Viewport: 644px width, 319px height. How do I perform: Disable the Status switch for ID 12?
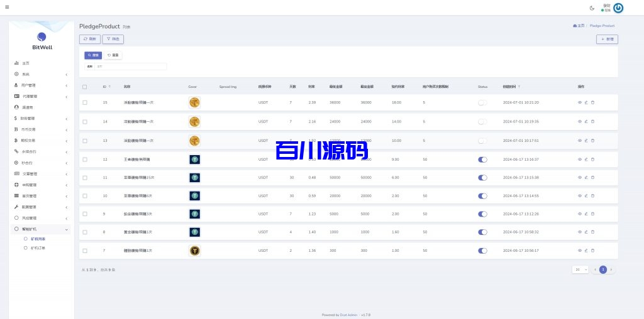[x=482, y=159]
